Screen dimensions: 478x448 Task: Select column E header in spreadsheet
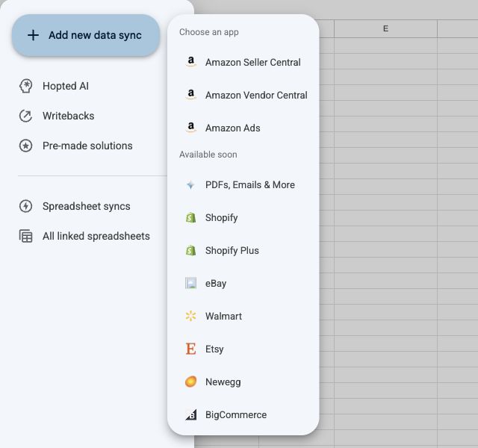(x=385, y=28)
